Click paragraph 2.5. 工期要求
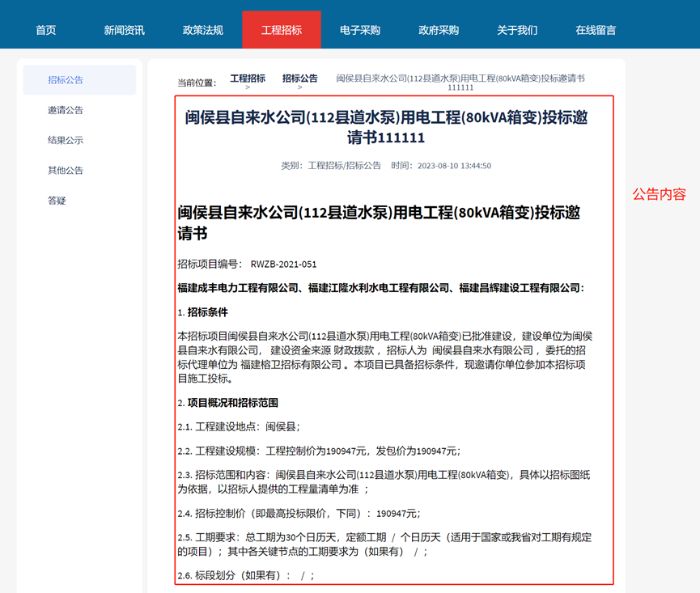The image size is (700, 593). pyautogui.click(x=384, y=544)
